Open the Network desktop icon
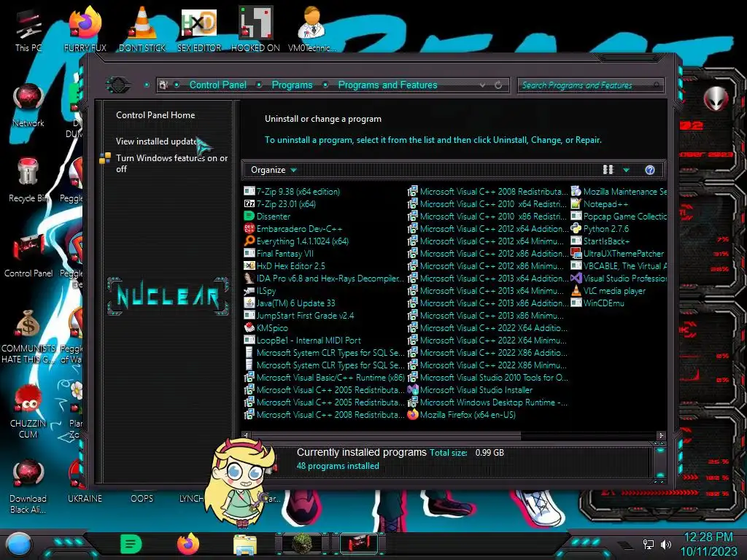747x560 pixels. (28, 106)
